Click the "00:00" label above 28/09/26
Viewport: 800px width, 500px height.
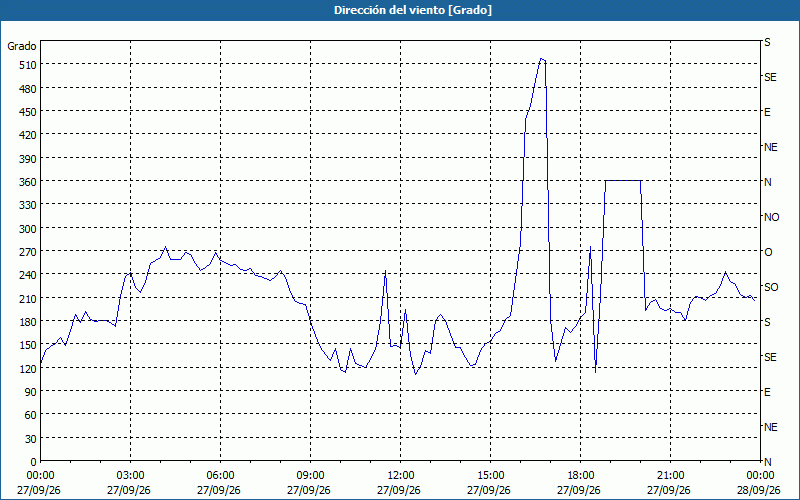point(760,476)
